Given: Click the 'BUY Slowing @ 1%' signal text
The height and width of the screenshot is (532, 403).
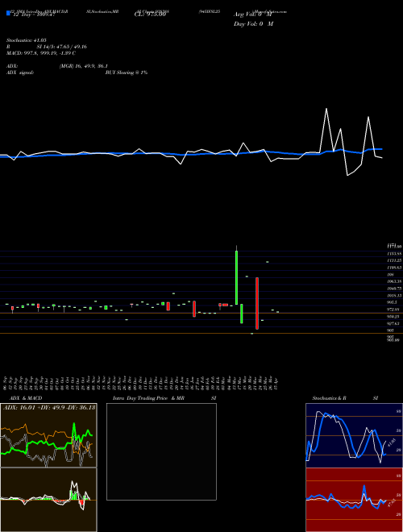Looking at the screenshot, I should click(x=127, y=73).
